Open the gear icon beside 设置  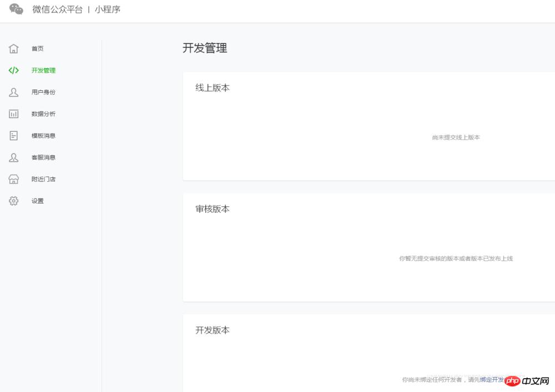[14, 201]
